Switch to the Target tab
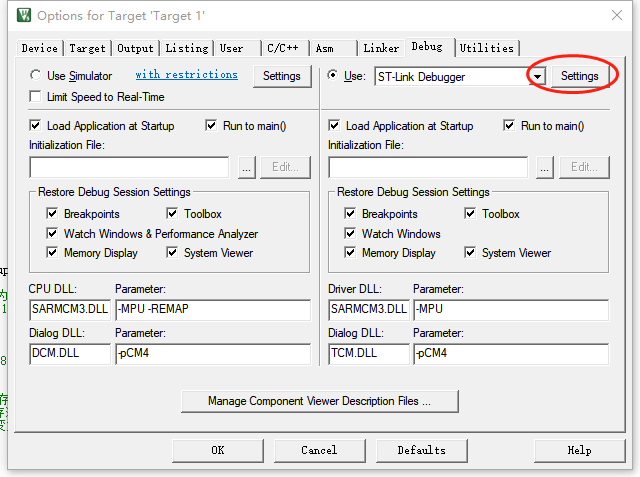640x477 pixels. coord(87,48)
